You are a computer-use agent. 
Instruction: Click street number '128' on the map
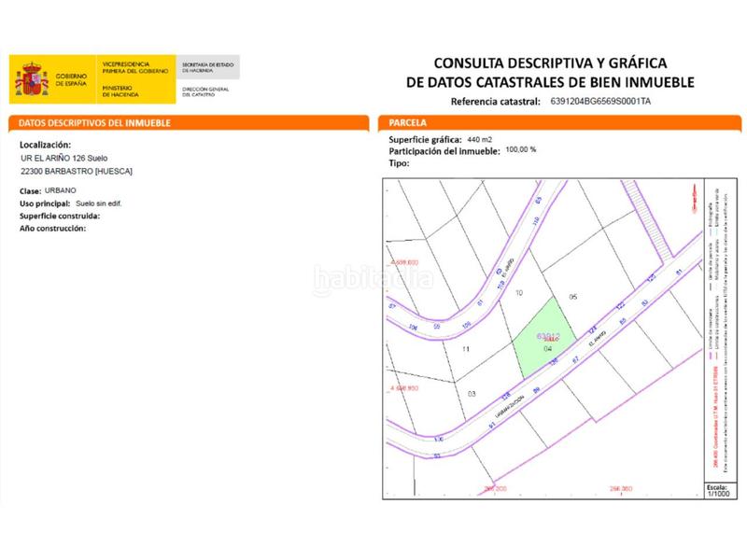pos(506,396)
